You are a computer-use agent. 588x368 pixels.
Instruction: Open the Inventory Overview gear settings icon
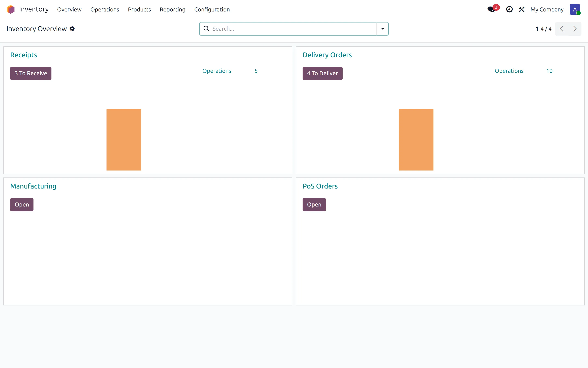point(72,29)
